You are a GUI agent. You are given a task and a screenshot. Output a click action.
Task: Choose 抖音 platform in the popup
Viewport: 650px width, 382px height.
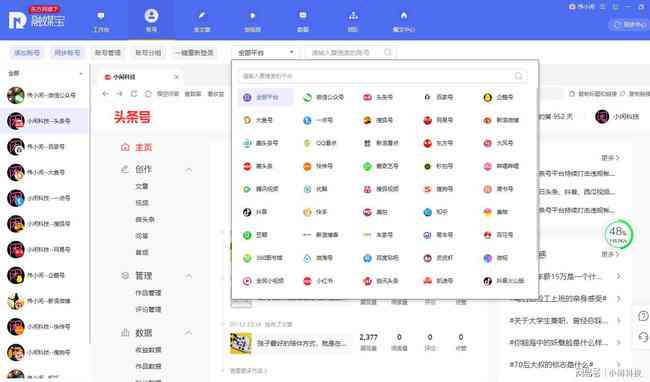255,212
